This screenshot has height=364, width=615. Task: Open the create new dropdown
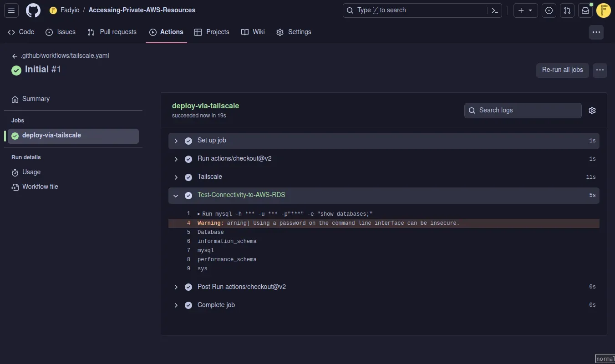click(525, 10)
